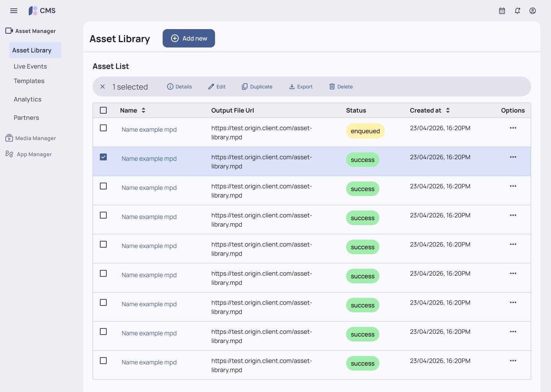
Task: Open Partners in sidebar
Action: pos(26,118)
